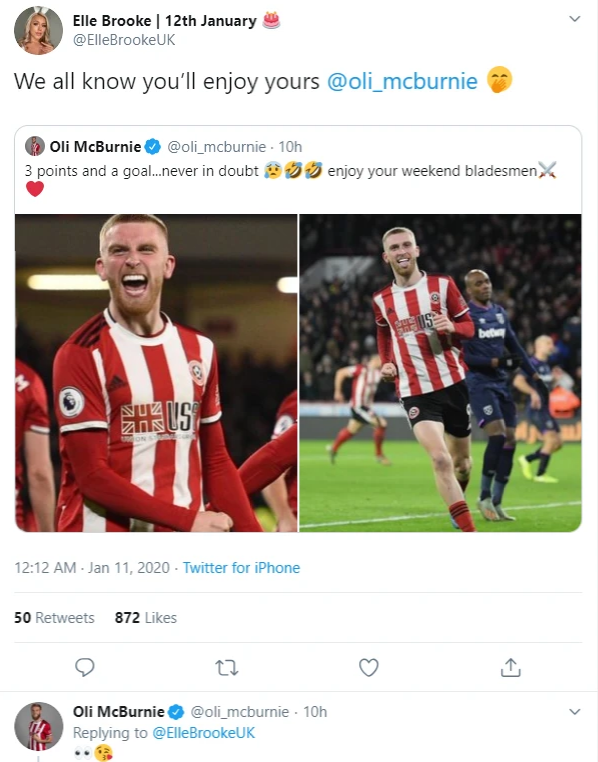Open the @oli_mcburnie mention link
Viewport: 598px width, 762px height.
coord(402,81)
